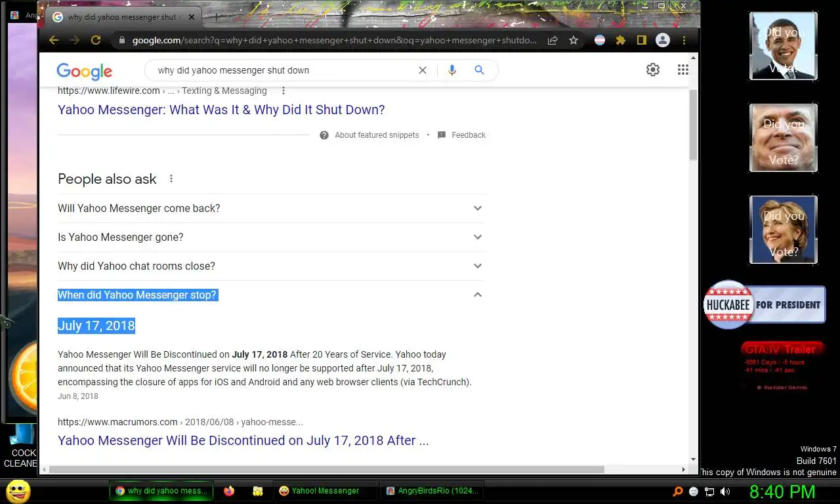This screenshot has width=840, height=504.
Task: Open the Chrome three-dot menu
Action: coord(684,40)
